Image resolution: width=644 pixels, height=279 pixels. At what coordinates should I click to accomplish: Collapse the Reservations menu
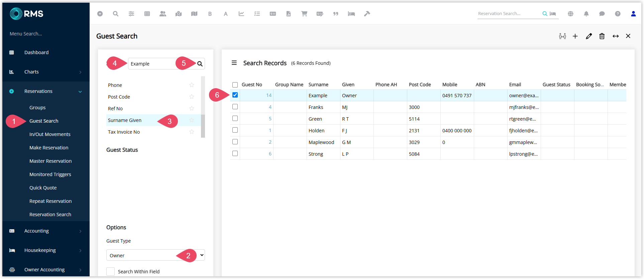(46, 91)
